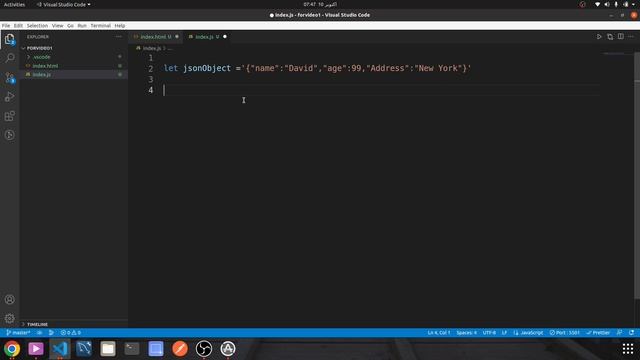Open the Run and Debug view
640x360 pixels.
pos(9,97)
